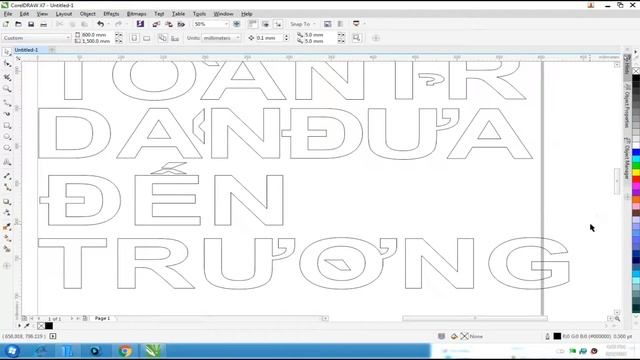Select the Artistic Media tool
Image resolution: width=640 pixels, height=360 pixels.
pos(7,114)
